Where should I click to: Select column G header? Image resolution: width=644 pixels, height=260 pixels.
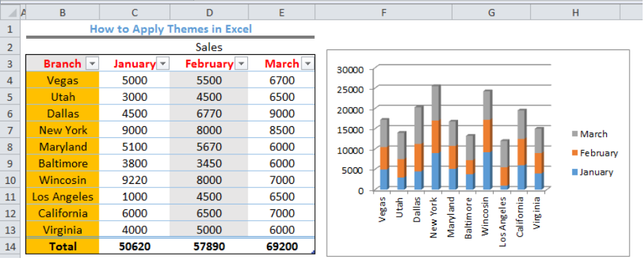pyautogui.click(x=491, y=13)
